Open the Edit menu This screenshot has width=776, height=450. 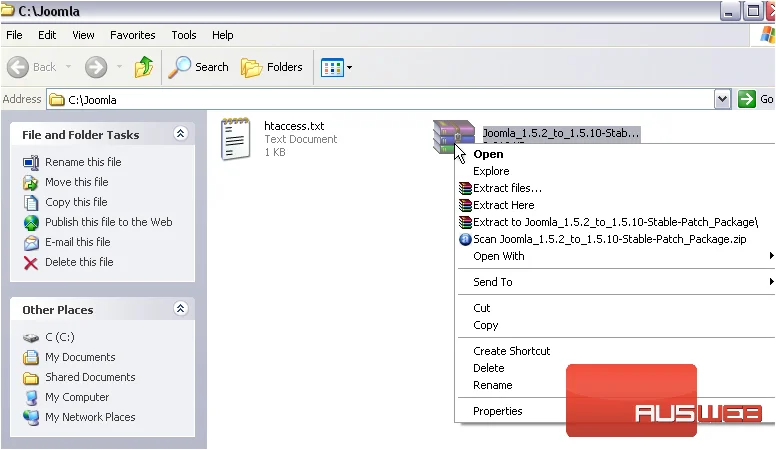click(x=47, y=35)
